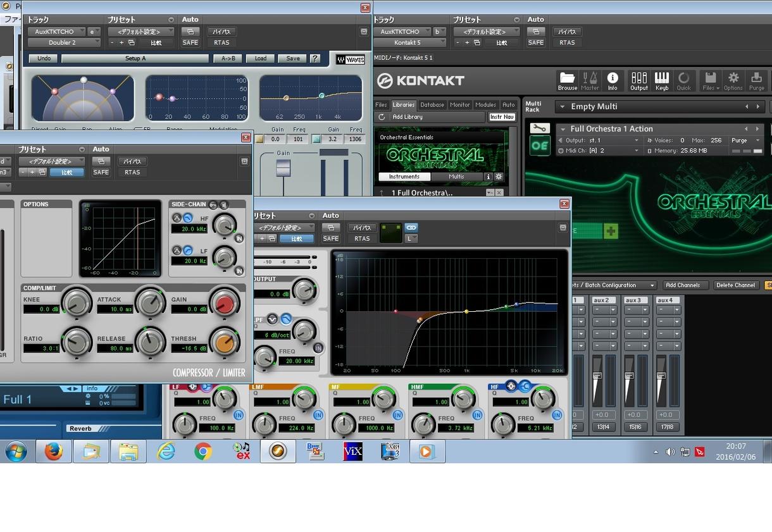Toggle the IN button for EQ HF band

pos(557,415)
